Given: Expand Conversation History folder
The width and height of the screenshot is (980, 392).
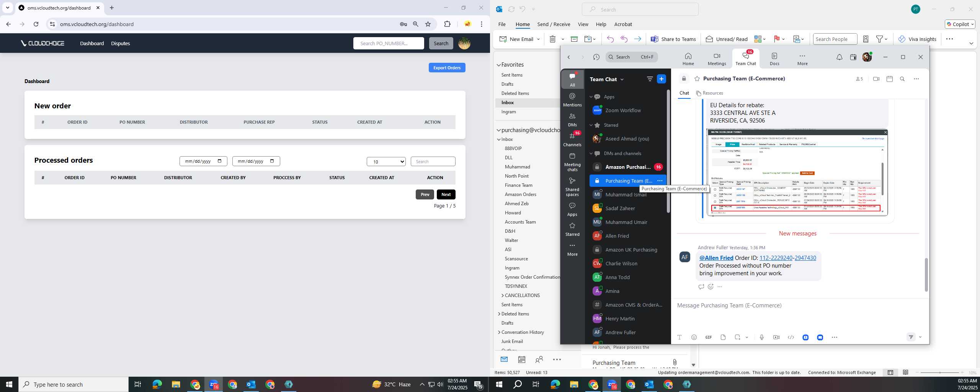Looking at the screenshot, I should pyautogui.click(x=499, y=332).
